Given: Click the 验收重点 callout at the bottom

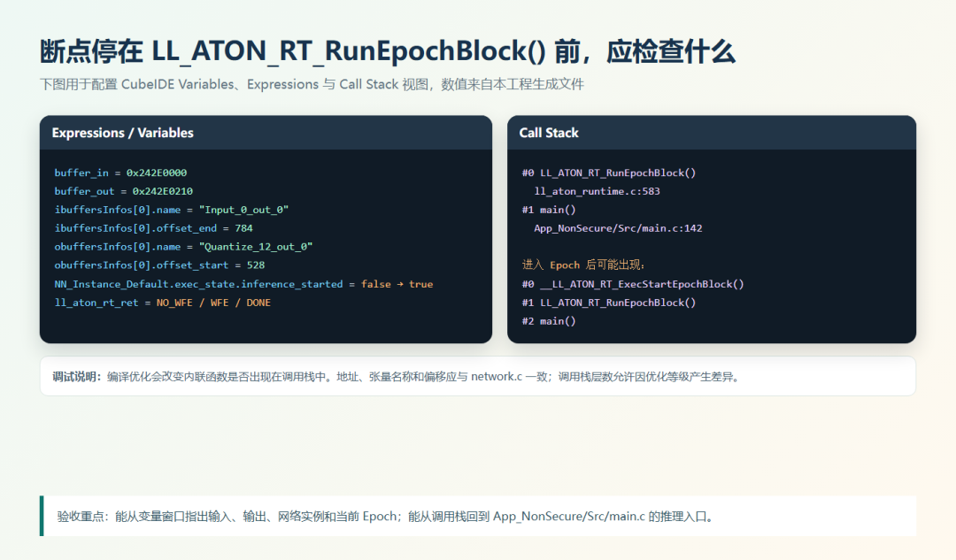Looking at the screenshot, I should (x=478, y=516).
